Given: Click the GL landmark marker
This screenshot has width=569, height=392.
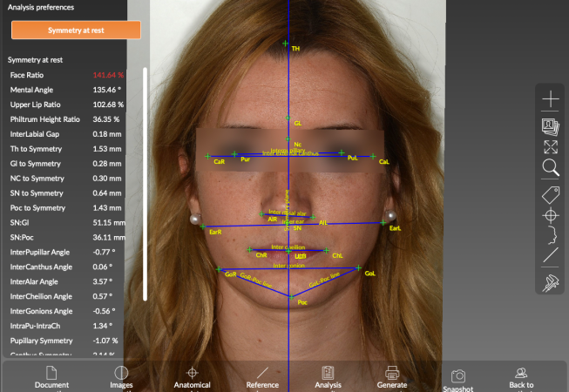Looking at the screenshot, I should [288, 118].
